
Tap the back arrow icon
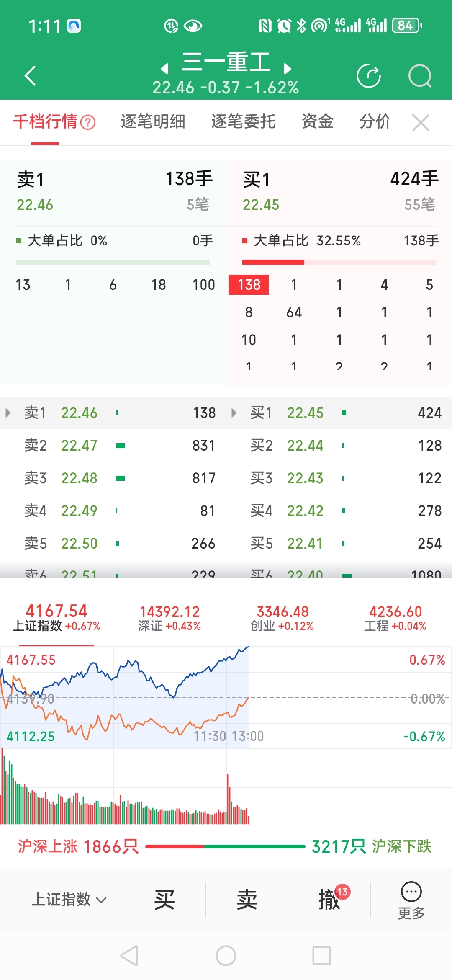point(30,76)
